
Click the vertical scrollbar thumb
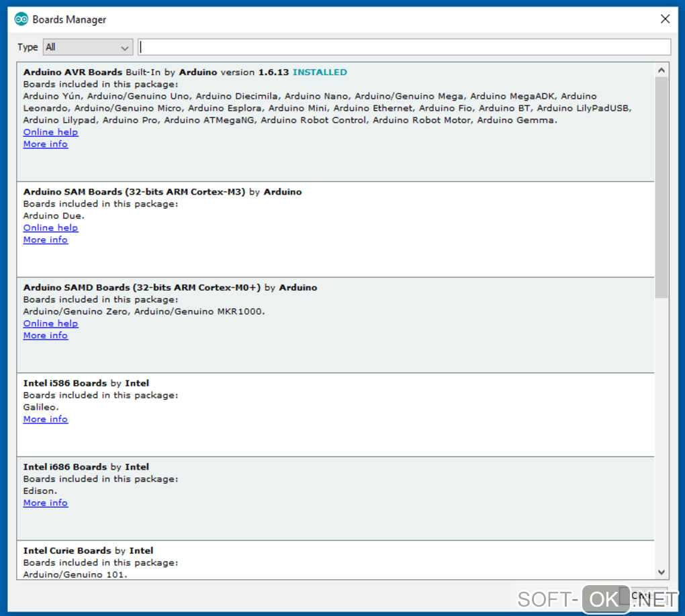point(661,188)
